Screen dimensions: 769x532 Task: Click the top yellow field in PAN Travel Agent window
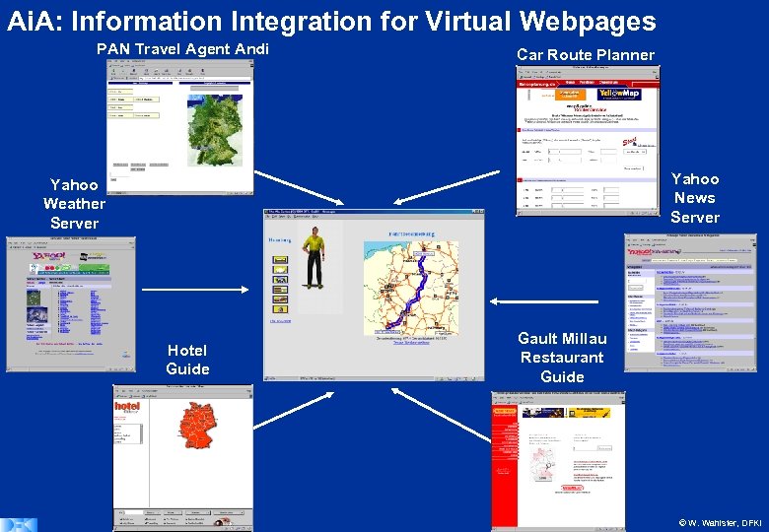(120, 92)
